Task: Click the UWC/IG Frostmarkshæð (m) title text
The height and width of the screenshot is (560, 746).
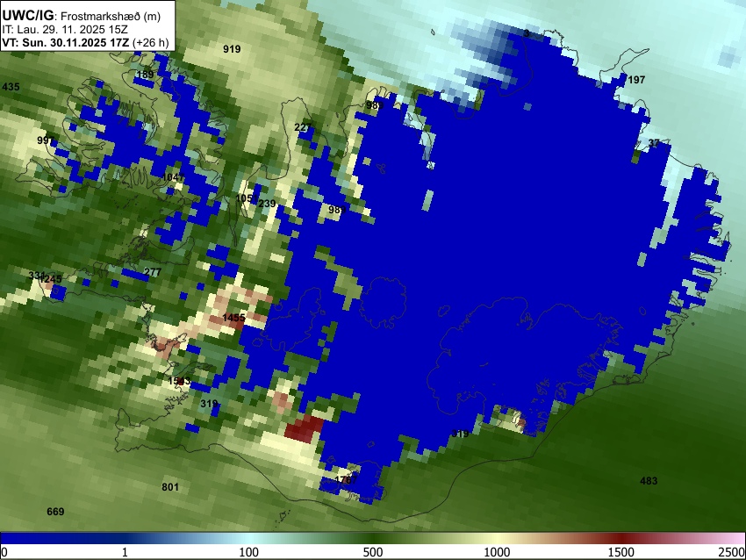Action: point(82,16)
